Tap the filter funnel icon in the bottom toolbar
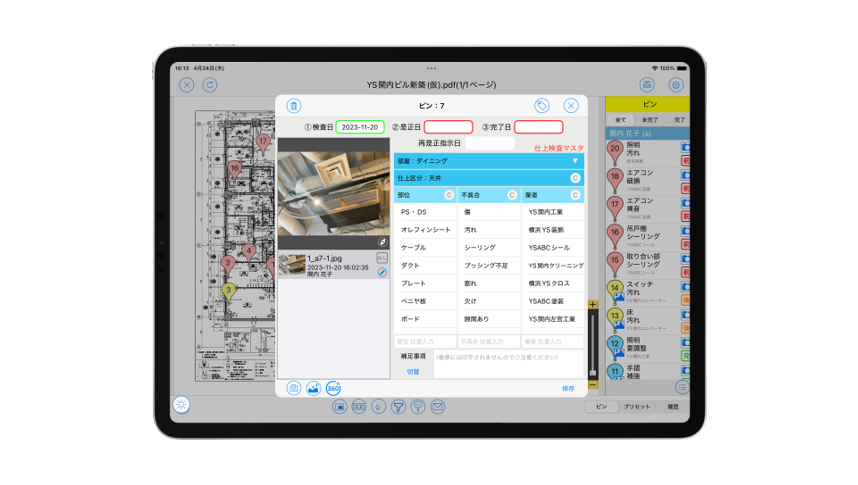The image size is (858, 485). click(398, 407)
